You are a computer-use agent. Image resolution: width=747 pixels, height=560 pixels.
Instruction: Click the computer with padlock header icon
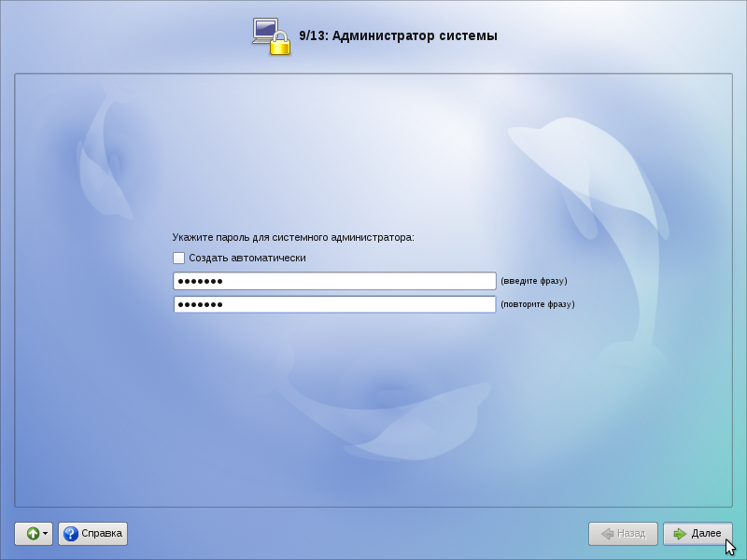tap(266, 32)
